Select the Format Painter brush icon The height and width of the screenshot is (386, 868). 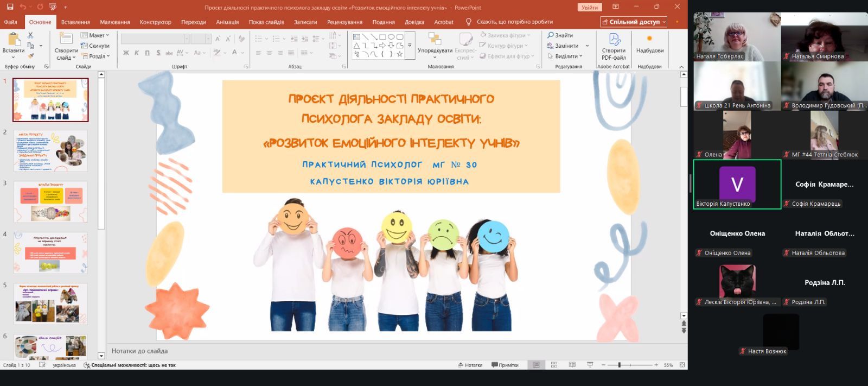click(30, 56)
